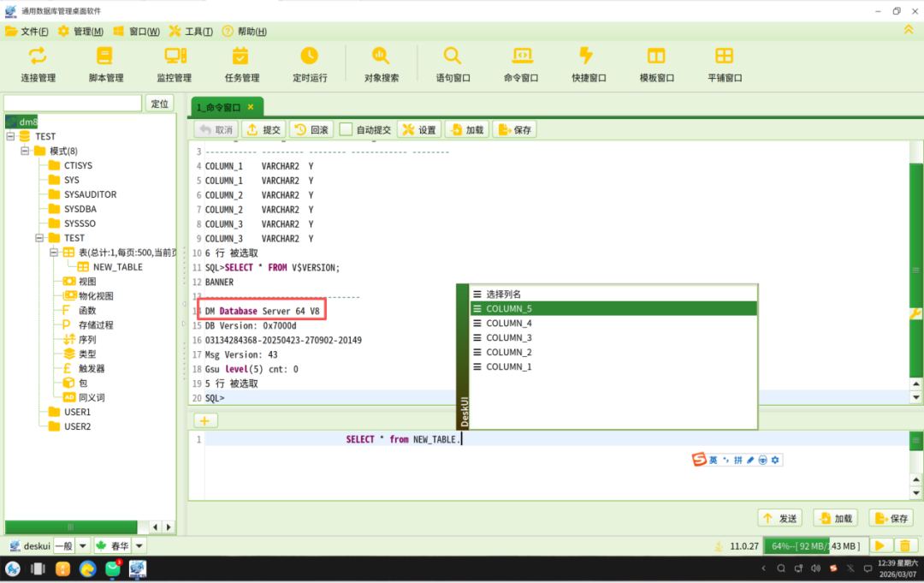
Task: Open 连接管理 connection manager
Action: (38, 64)
